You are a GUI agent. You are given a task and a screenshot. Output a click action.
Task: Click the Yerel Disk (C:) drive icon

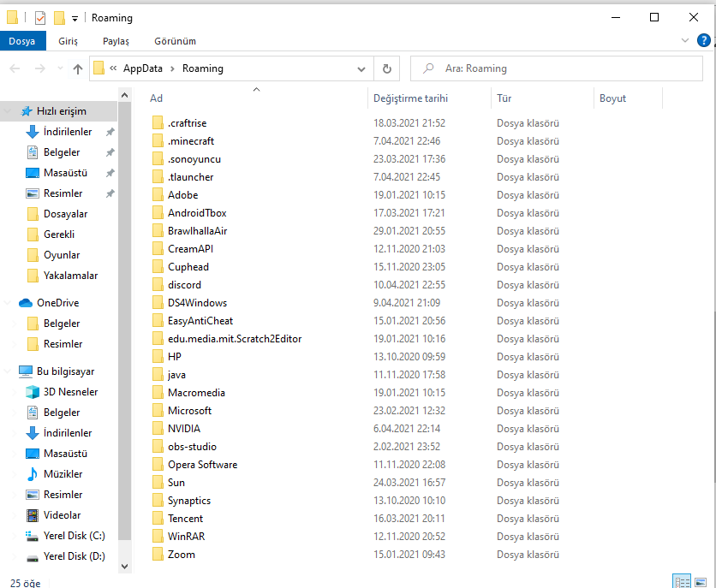coord(32,536)
